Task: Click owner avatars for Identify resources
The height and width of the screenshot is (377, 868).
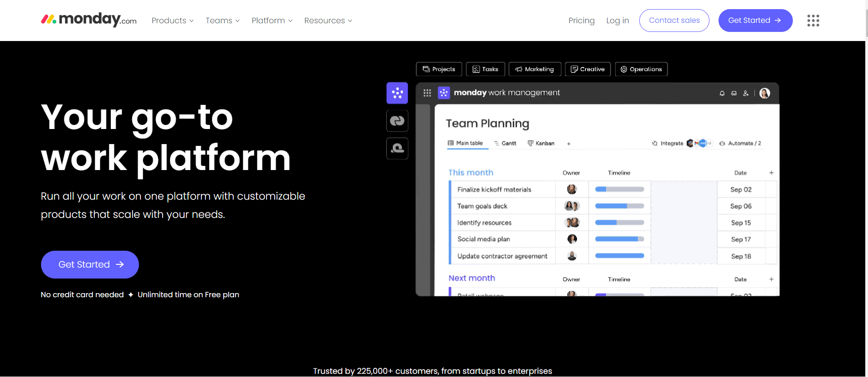Action: coord(572,222)
